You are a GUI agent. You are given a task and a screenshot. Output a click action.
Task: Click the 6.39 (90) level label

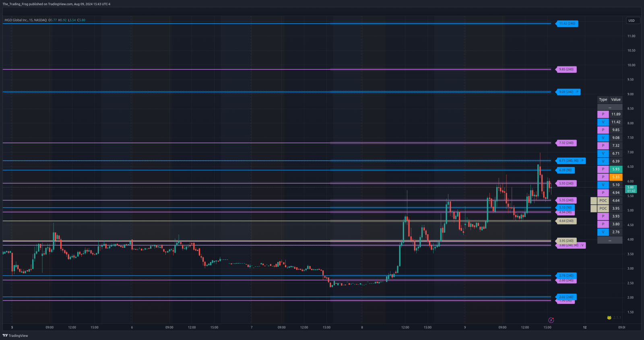(x=565, y=170)
